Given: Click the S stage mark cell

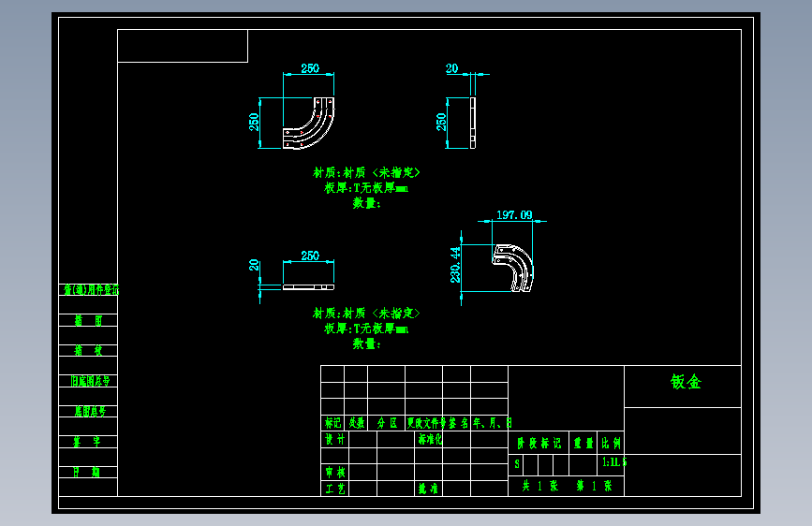Looking at the screenshot, I should click(x=517, y=464).
